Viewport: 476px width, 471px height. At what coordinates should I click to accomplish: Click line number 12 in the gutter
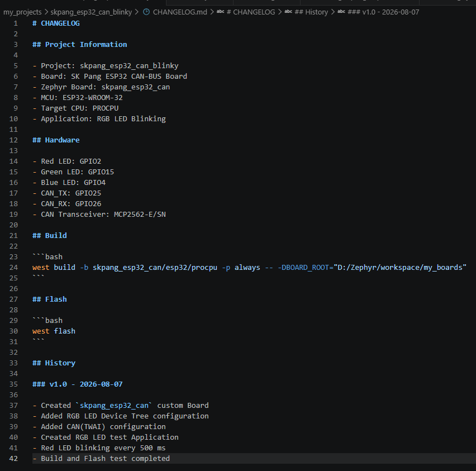pyautogui.click(x=13, y=140)
